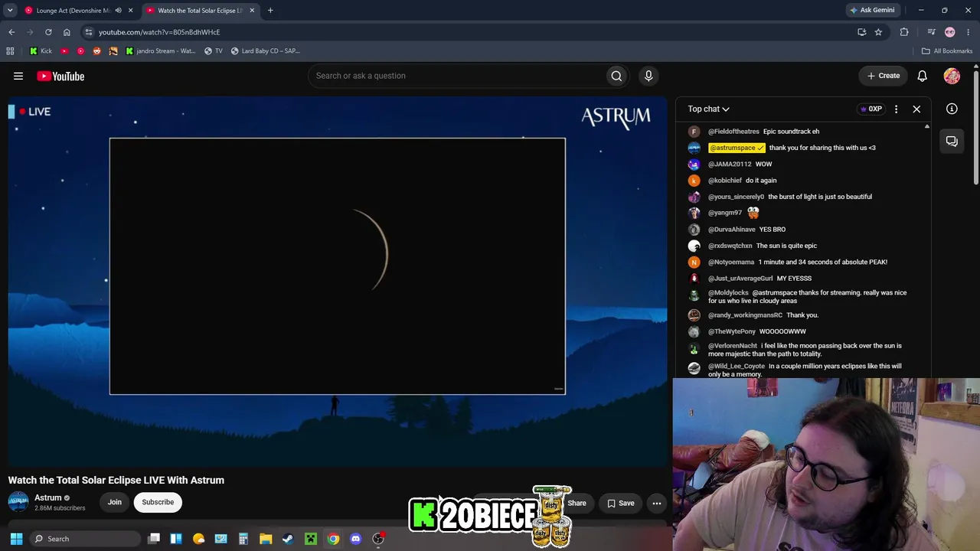Open live chat options three-dot menu
The width and height of the screenshot is (980, 551).
[896, 109]
